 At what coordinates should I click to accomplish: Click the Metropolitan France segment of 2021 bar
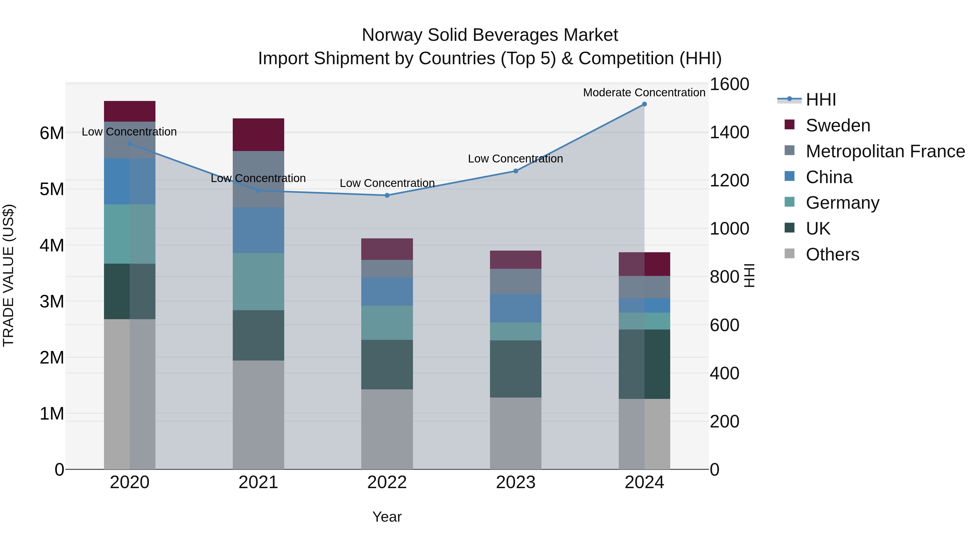tap(258, 180)
